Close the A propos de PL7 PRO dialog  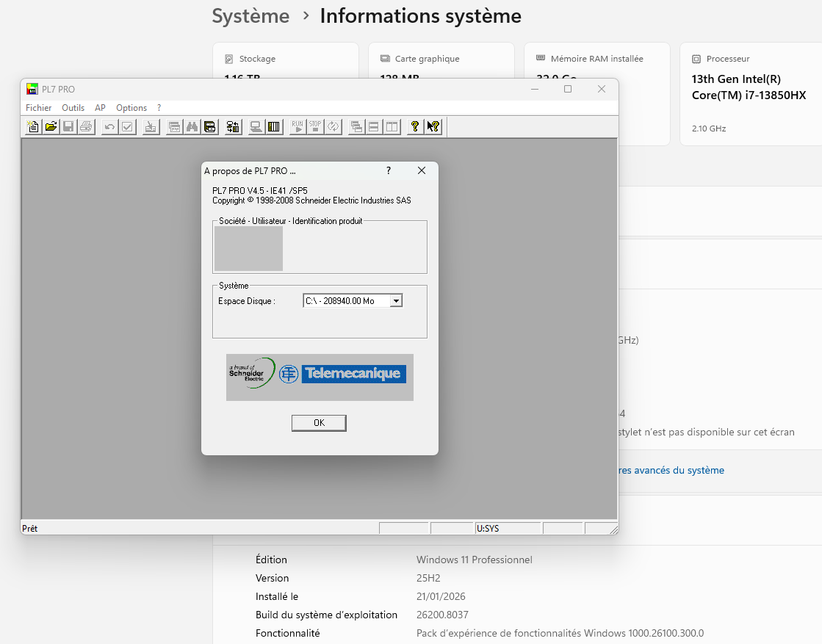click(x=422, y=170)
